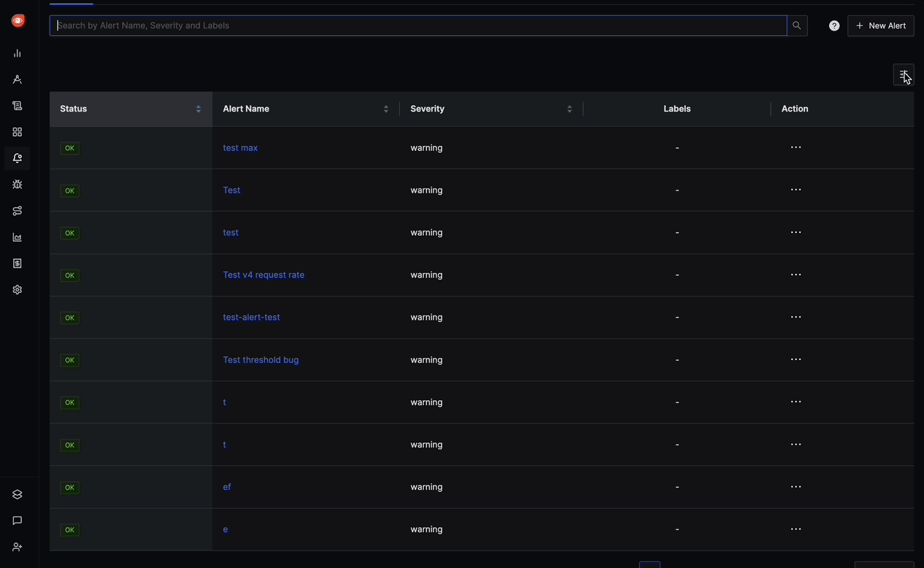Open the Billing receipt sidebar icon
This screenshot has height=568, width=924.
pos(18,264)
